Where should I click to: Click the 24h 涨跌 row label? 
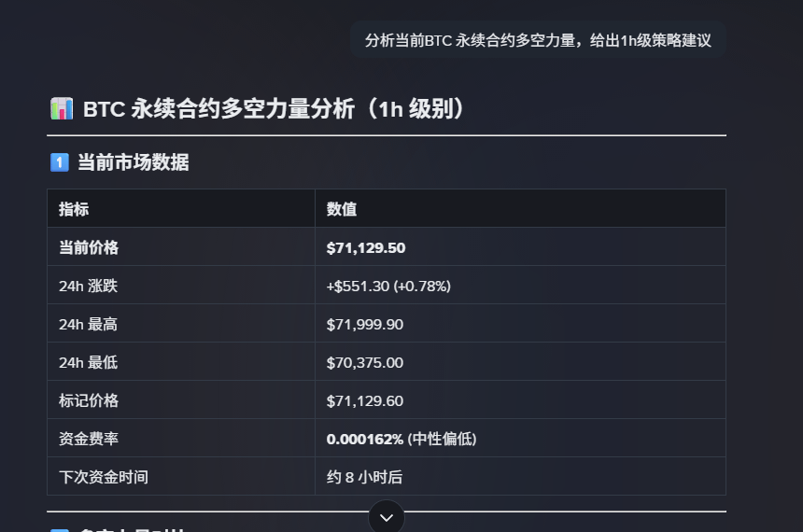(88, 286)
